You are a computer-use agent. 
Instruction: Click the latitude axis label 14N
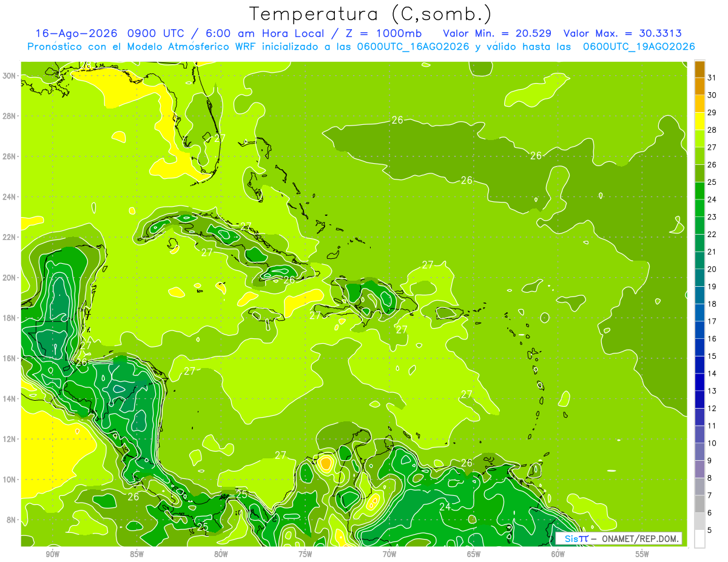pyautogui.click(x=9, y=398)
